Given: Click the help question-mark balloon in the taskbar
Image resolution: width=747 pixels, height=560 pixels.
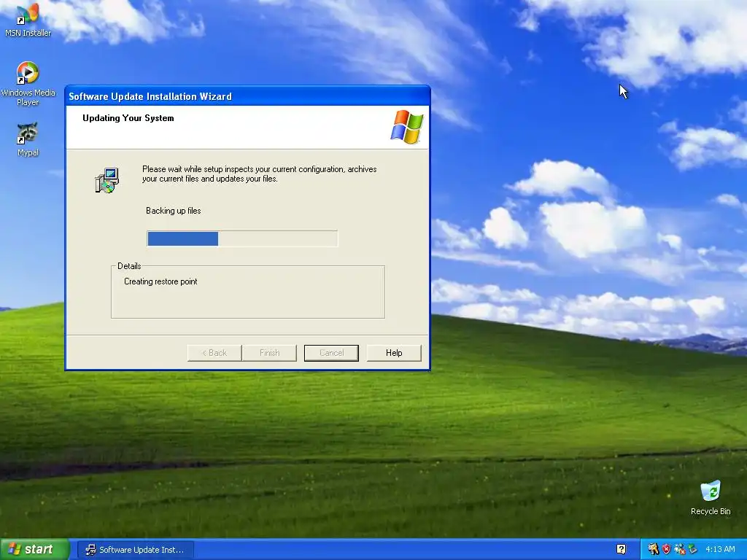Looking at the screenshot, I should (621, 549).
